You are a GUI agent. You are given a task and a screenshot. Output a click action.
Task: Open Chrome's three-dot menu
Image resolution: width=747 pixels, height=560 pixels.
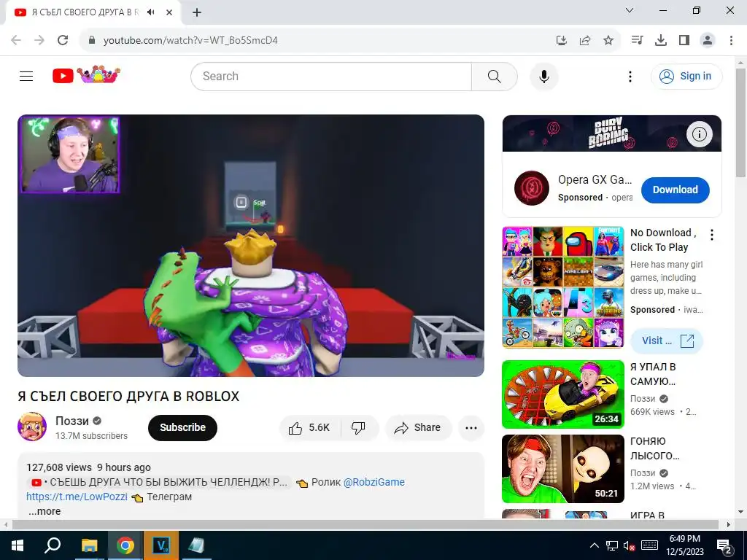point(731,40)
